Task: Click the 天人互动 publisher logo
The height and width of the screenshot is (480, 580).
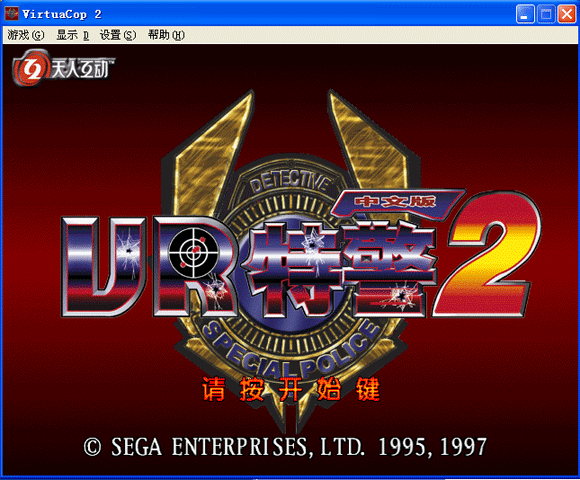Action: click(x=63, y=68)
